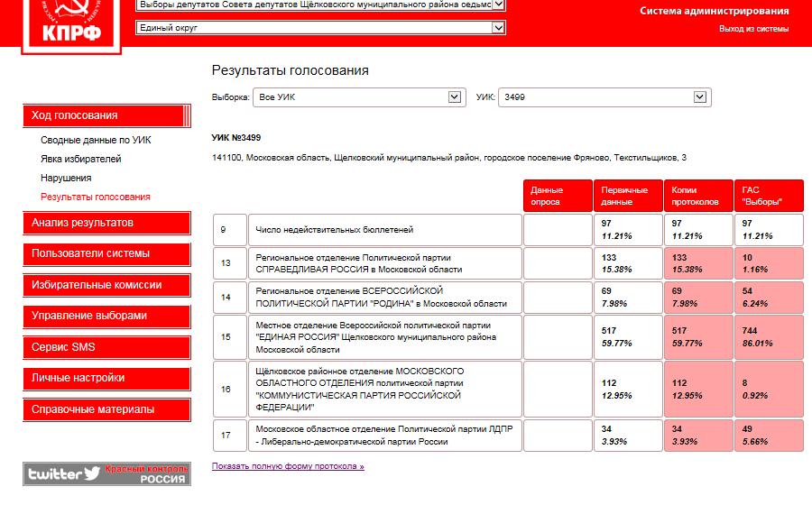Click the ГАС "Выборы" column header
Viewport: 812px width, 505px height.
769,196
